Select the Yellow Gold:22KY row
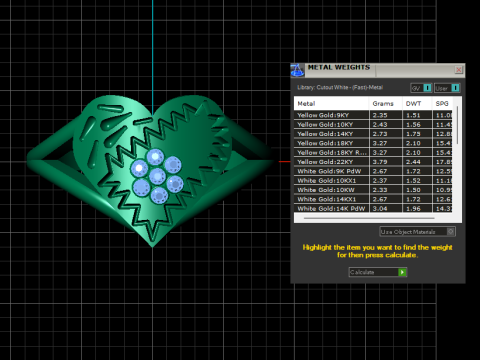Screen dimensions: 480x360 pos(373,162)
